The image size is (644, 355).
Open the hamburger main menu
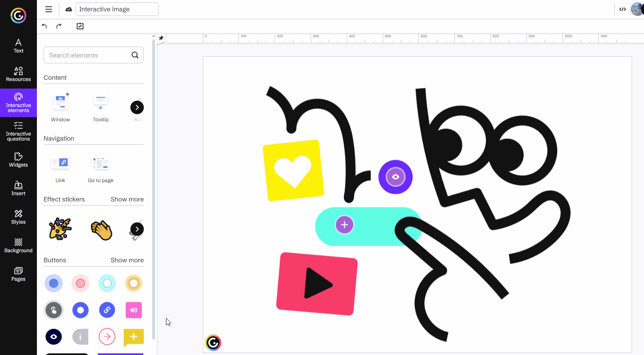49,9
